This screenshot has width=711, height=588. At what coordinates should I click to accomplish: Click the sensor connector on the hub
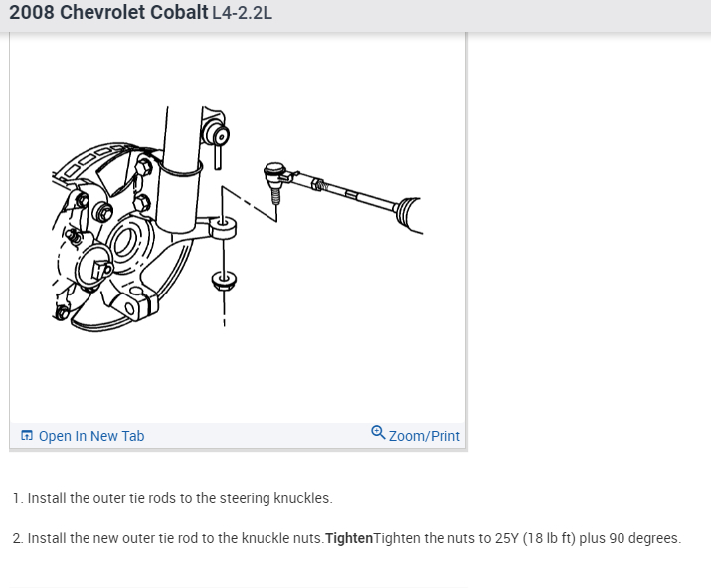coord(101,269)
